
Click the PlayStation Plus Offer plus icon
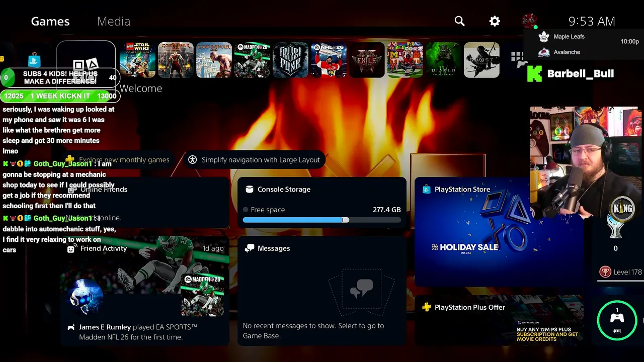pyautogui.click(x=426, y=307)
